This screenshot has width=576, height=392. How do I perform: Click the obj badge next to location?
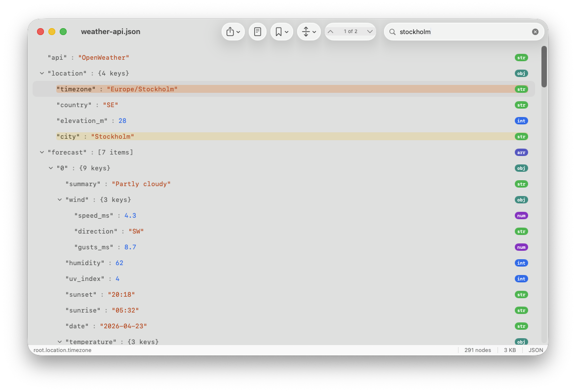click(521, 73)
